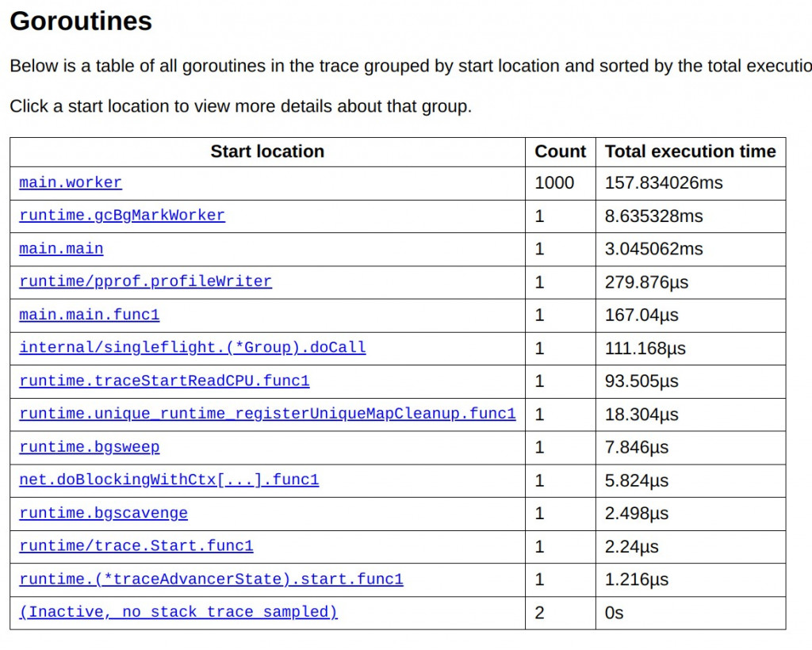Click the 1000 count cell
Screen dimensions: 812x650
click(x=554, y=183)
